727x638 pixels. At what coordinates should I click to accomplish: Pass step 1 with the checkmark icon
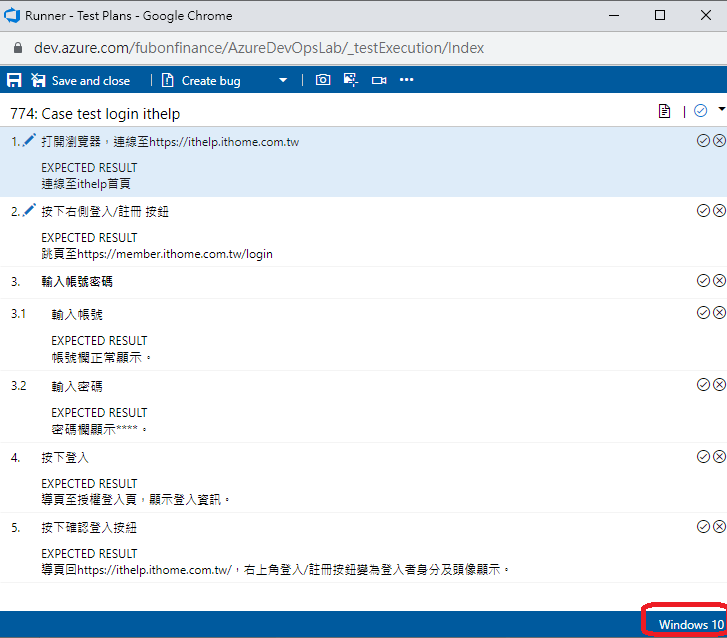(x=703, y=140)
